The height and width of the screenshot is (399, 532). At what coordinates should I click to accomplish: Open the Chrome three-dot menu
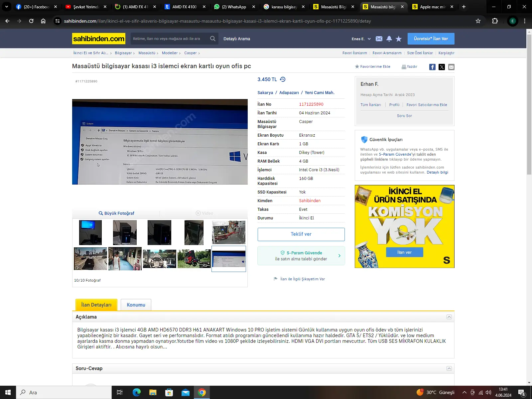coord(525,21)
